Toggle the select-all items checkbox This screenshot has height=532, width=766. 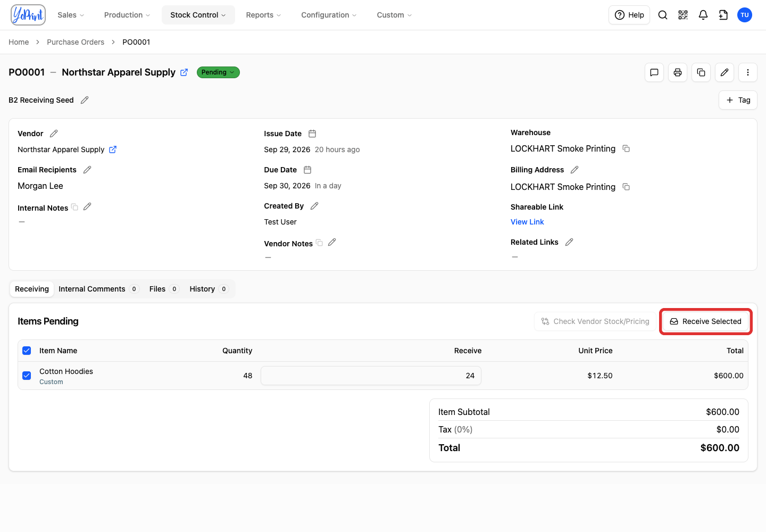coord(27,351)
